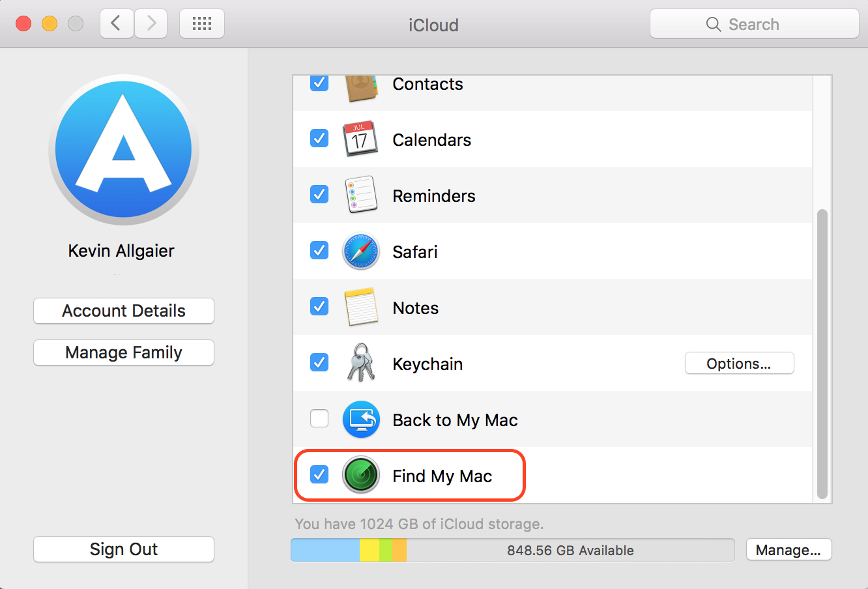Click the iCloud storage usage bar
The width and height of the screenshot is (868, 589).
(x=513, y=550)
